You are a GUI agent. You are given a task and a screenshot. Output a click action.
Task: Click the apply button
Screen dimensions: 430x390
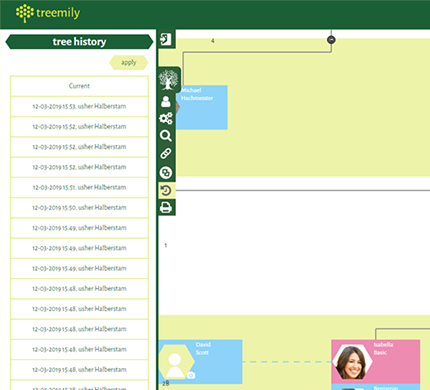point(129,62)
